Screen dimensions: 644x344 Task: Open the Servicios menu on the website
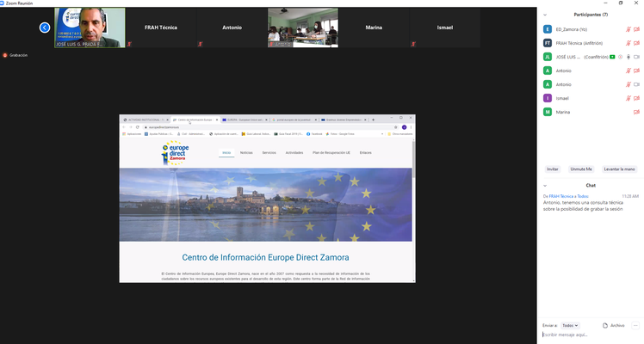(269, 152)
